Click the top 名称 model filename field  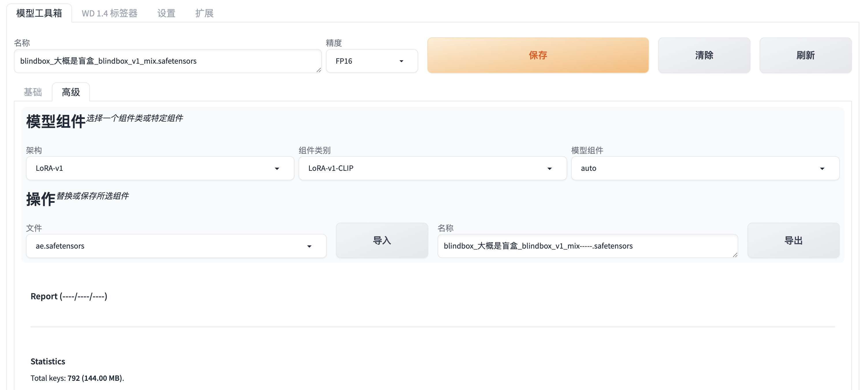pos(167,61)
